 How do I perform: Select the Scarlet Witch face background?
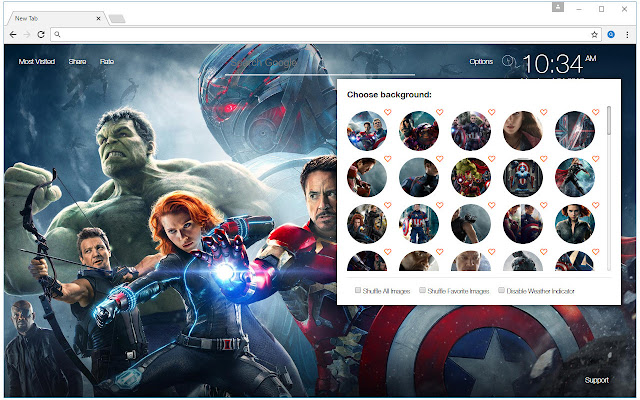pos(523,131)
